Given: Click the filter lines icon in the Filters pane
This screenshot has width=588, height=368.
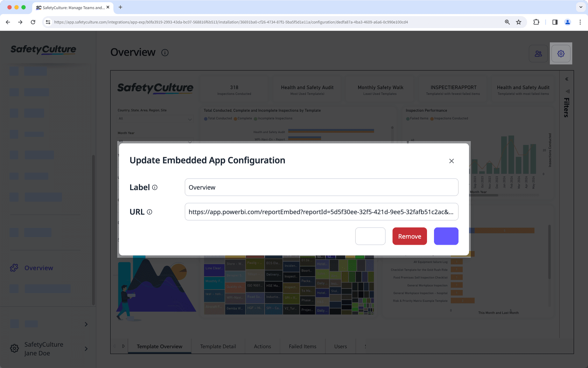Looking at the screenshot, I should 567,91.
